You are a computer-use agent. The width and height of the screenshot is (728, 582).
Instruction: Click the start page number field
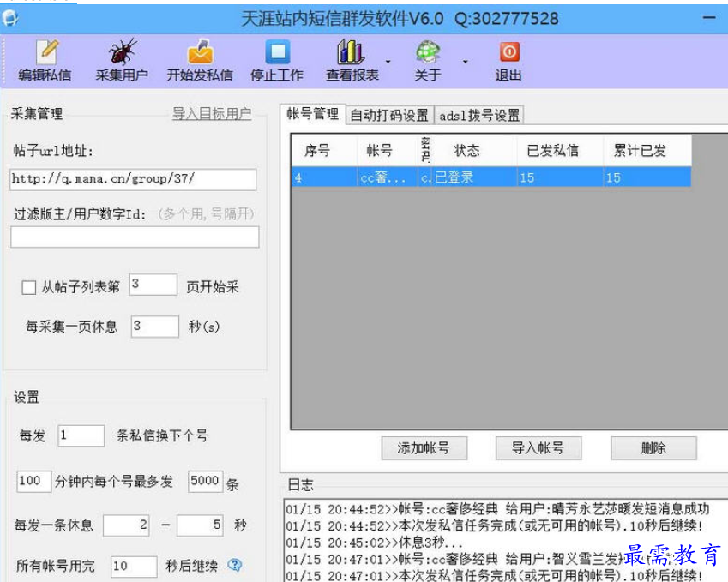coord(153,284)
